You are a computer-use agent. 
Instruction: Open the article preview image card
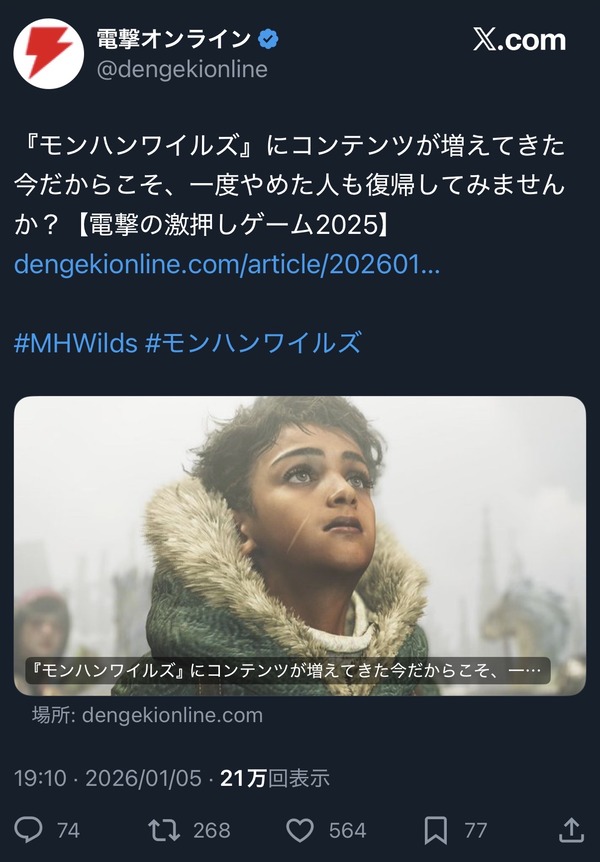[300, 546]
